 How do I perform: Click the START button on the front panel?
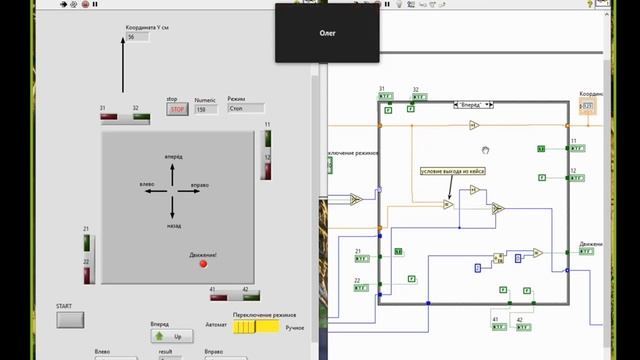tap(70, 320)
